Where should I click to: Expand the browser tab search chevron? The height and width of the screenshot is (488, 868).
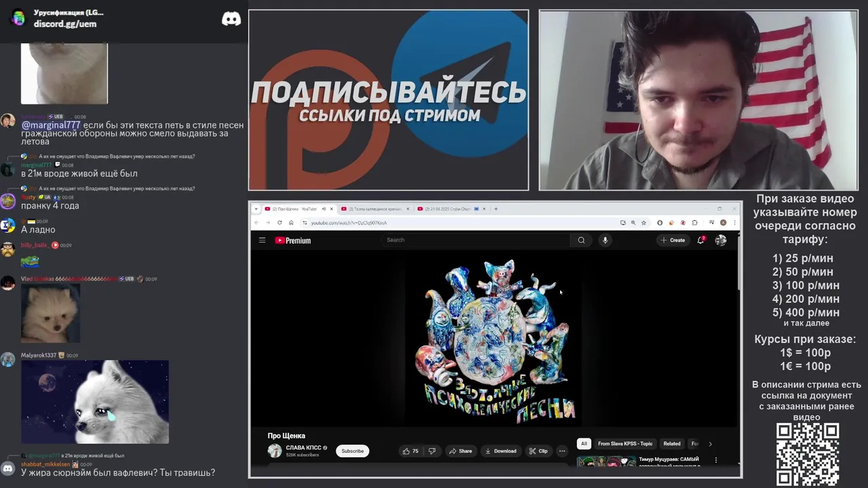tap(256, 209)
